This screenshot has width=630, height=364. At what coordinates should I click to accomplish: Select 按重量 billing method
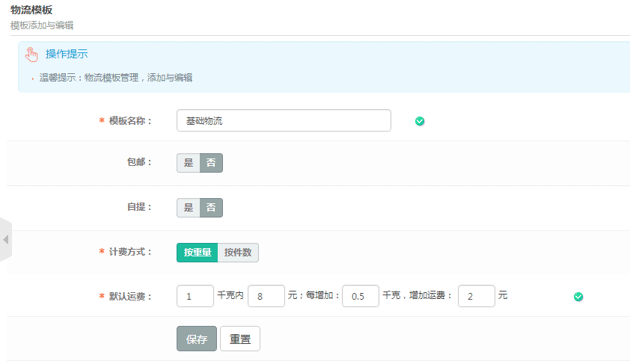click(197, 253)
